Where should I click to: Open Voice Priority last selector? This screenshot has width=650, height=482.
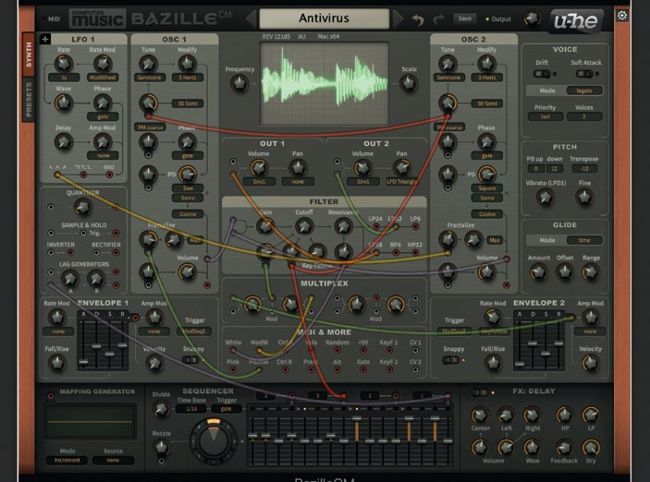click(x=545, y=117)
